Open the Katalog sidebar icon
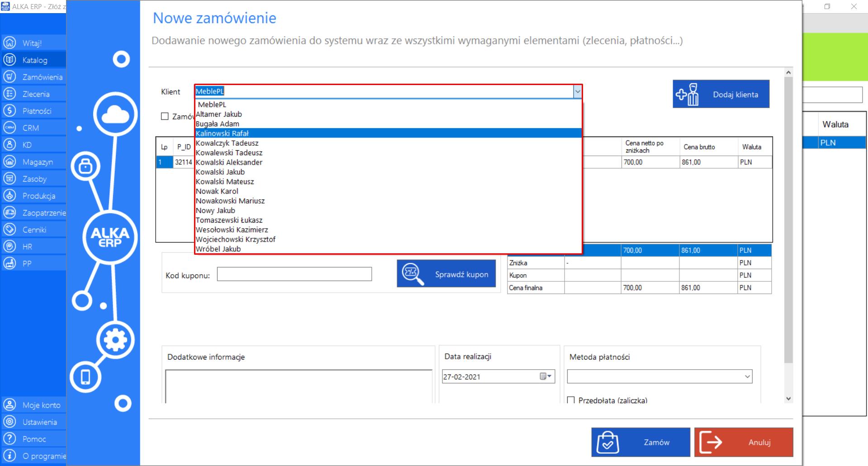 coord(9,60)
